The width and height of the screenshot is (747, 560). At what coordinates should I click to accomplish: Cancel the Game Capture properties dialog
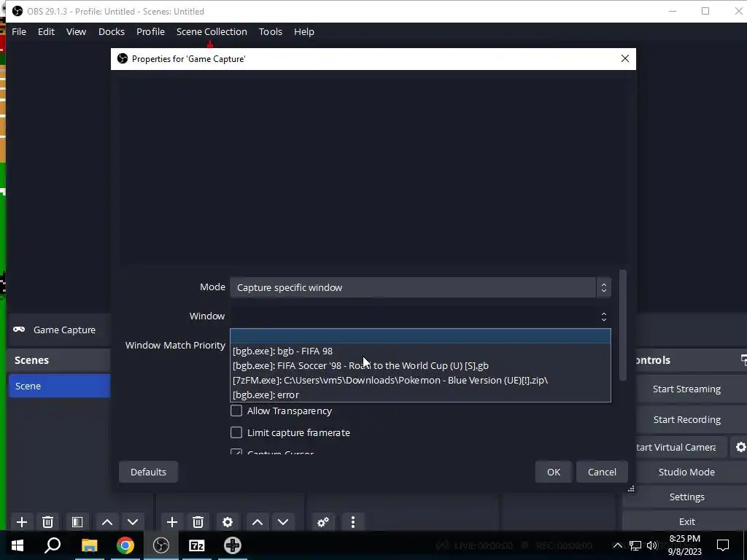602,472
